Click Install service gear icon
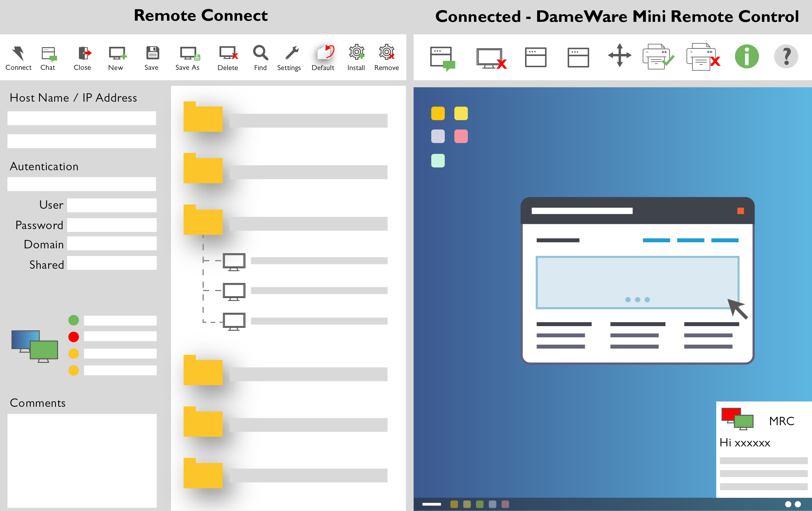This screenshot has height=511, width=812. click(x=356, y=52)
